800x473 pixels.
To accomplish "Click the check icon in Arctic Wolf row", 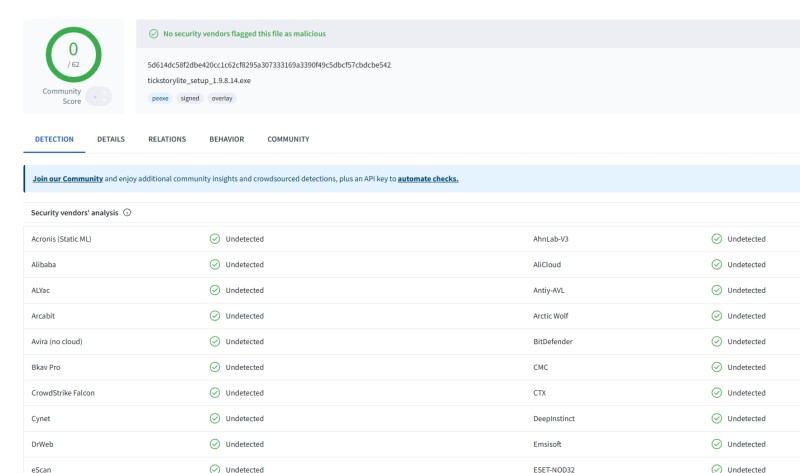I will (x=717, y=316).
